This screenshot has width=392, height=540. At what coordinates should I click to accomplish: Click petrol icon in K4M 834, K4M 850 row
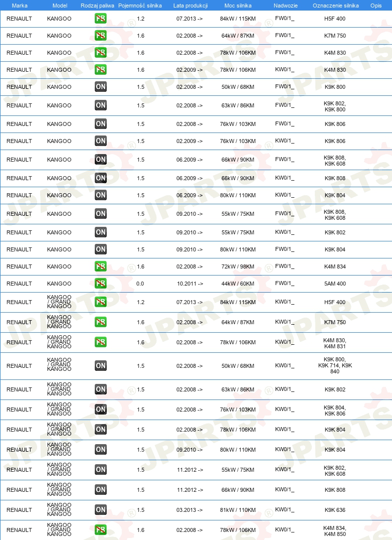coord(101,529)
